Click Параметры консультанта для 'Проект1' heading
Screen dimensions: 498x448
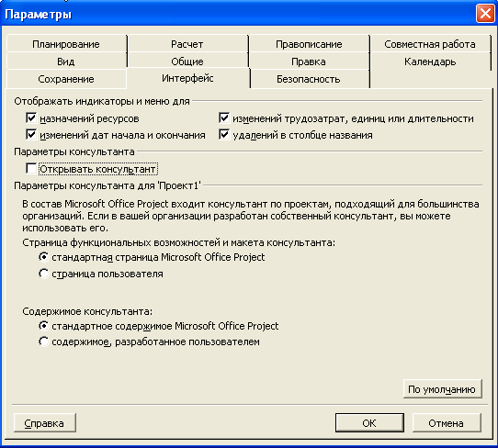click(x=108, y=185)
